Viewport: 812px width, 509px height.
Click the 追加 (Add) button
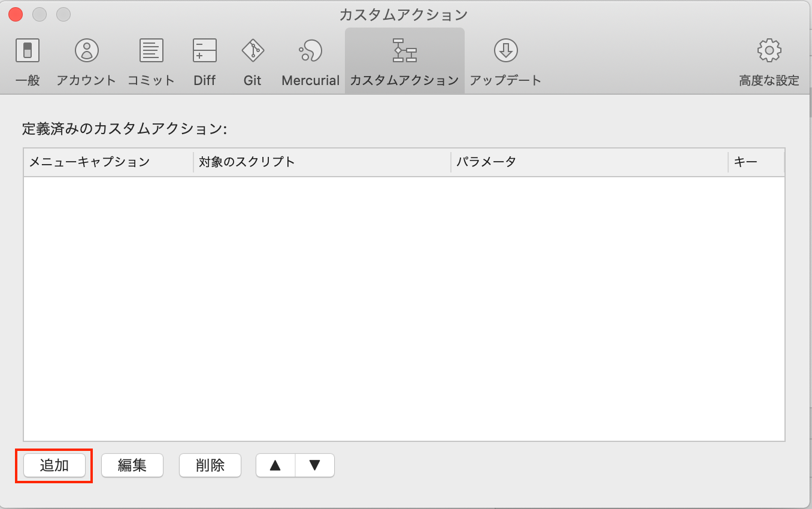coord(55,465)
